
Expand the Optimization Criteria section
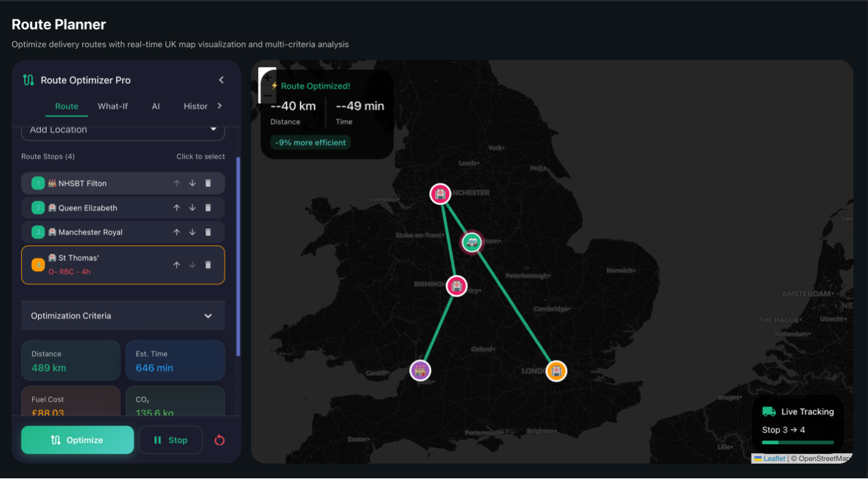[x=123, y=316]
